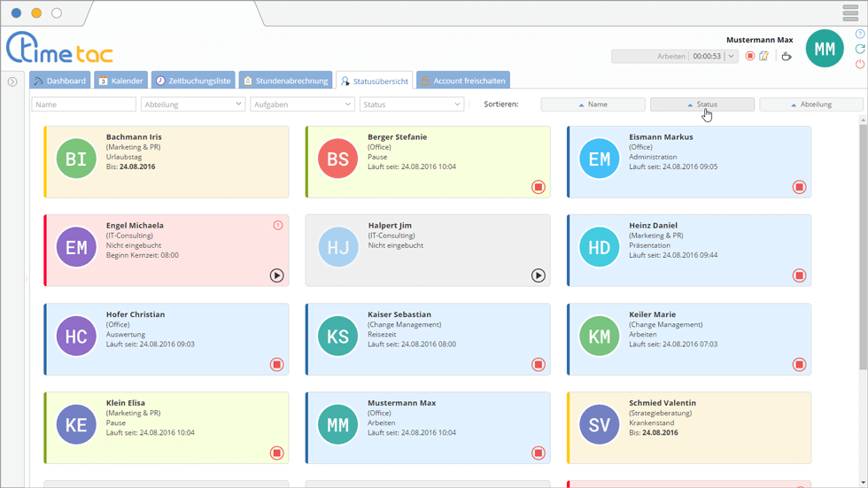This screenshot has width=868, height=488.
Task: Stop Keiler Marie's running work timer
Action: [799, 364]
